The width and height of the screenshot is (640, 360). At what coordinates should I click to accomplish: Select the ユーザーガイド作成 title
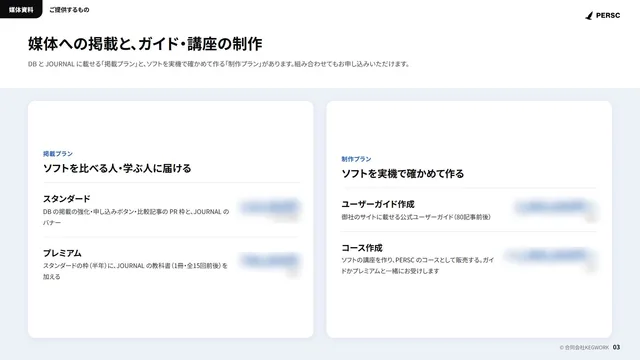[x=378, y=204]
